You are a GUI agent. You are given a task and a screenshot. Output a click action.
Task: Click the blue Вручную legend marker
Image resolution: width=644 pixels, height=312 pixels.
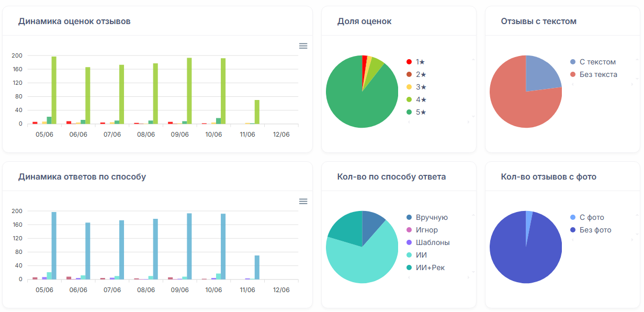(x=409, y=217)
